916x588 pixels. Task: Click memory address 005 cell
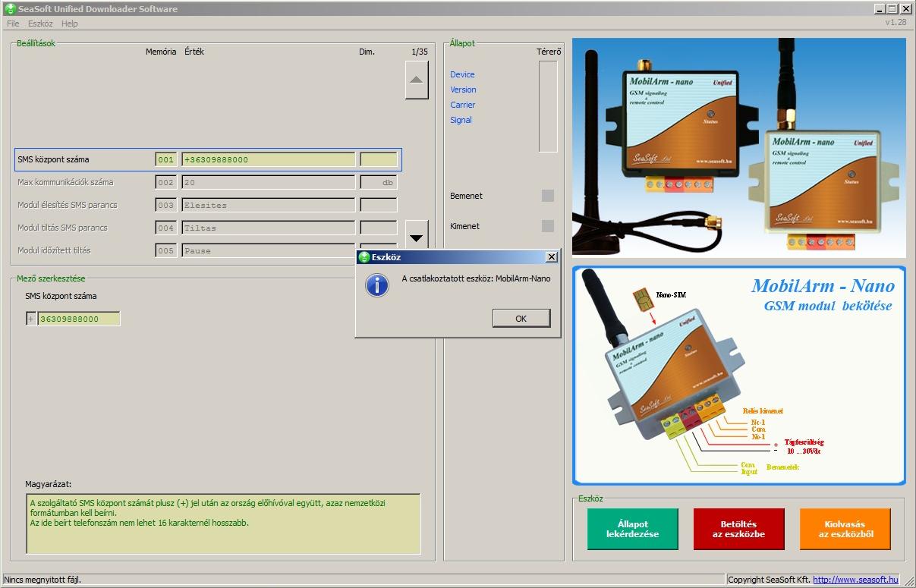[x=166, y=251]
